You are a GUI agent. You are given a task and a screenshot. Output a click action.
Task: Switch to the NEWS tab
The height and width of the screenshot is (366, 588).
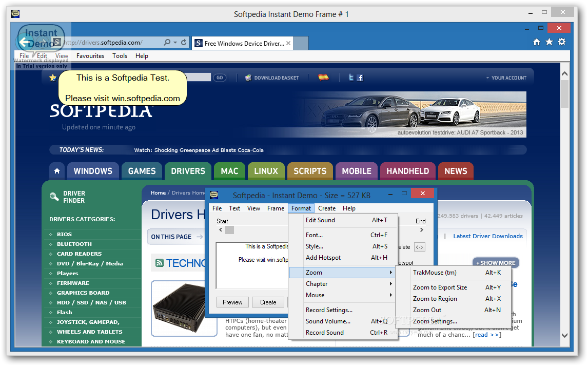(456, 171)
